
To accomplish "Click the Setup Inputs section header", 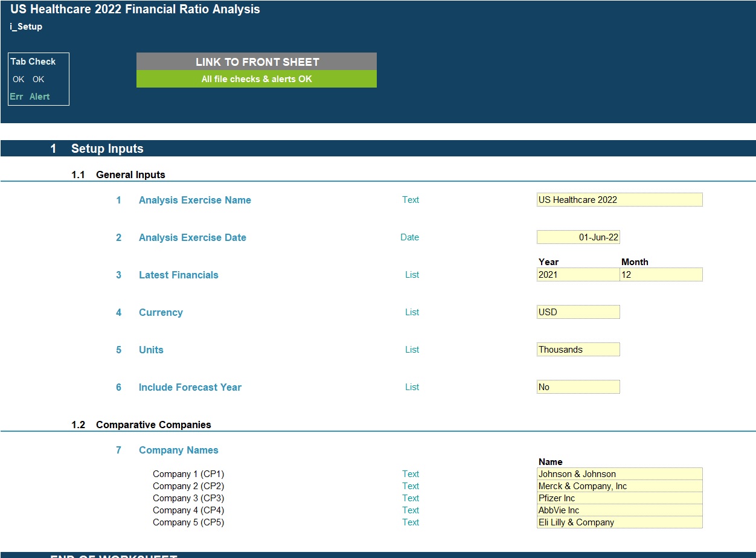I will [x=107, y=149].
